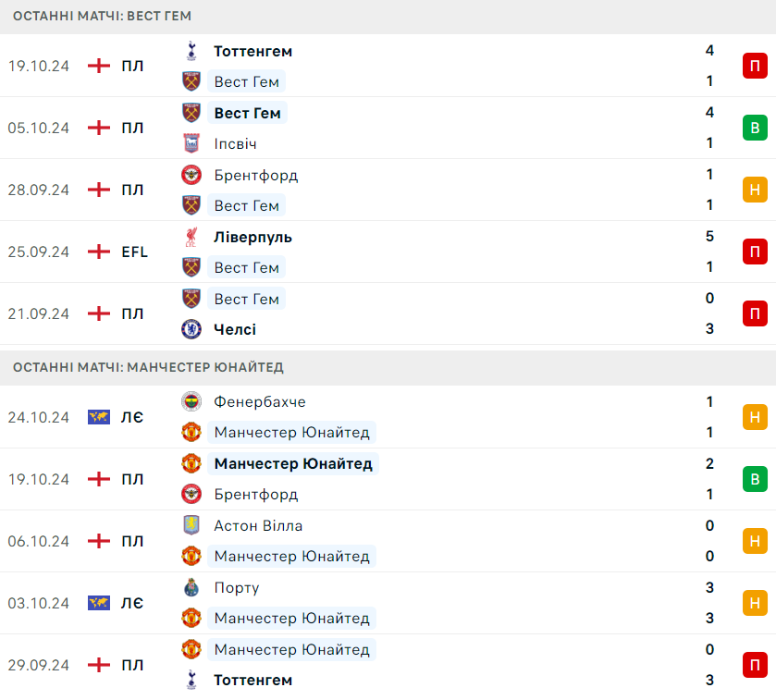Open the 06.10.24 match date row

click(x=39, y=541)
